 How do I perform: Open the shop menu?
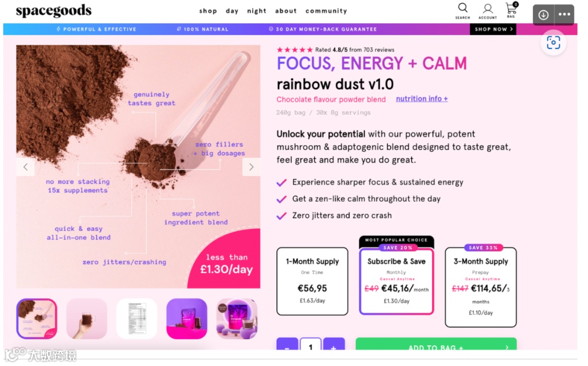click(208, 11)
